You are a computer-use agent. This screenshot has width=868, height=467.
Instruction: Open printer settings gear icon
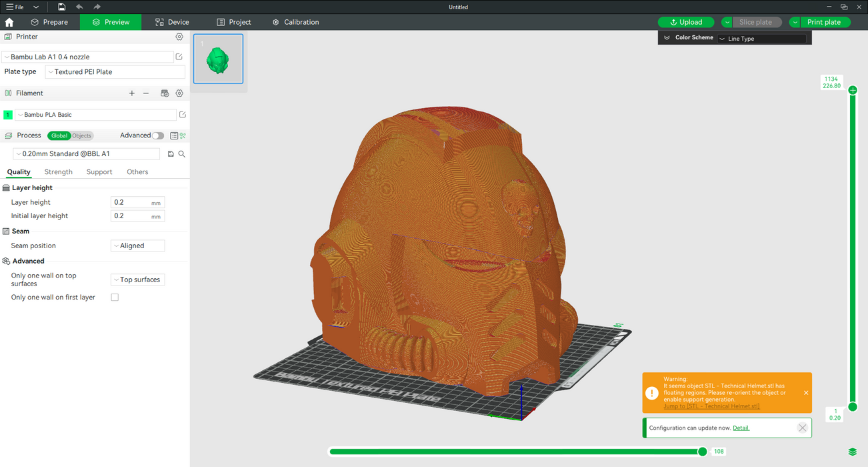[x=179, y=37]
